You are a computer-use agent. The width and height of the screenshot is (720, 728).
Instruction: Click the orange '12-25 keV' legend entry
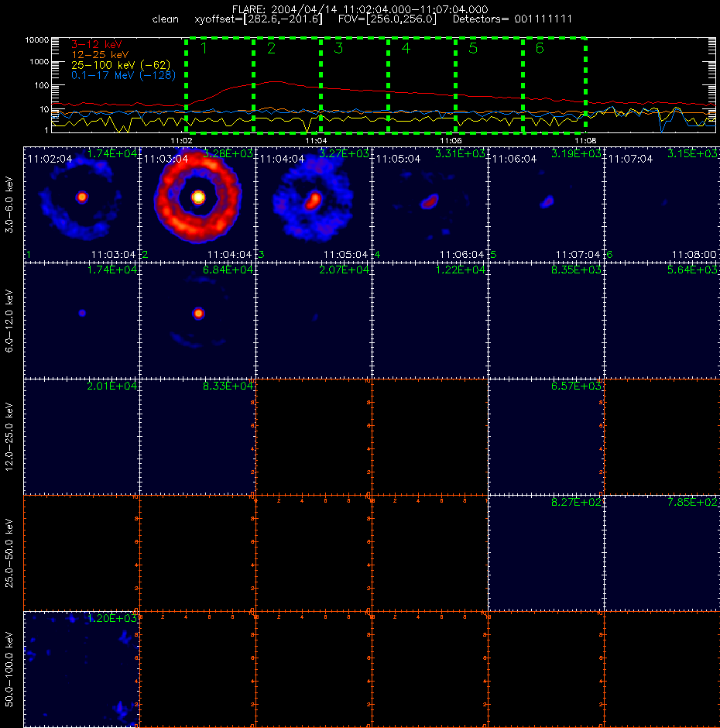click(100, 55)
